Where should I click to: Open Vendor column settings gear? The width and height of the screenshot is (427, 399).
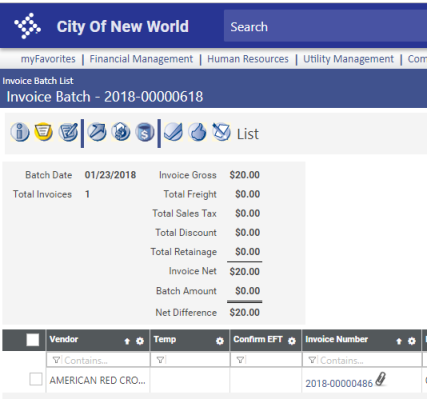140,341
